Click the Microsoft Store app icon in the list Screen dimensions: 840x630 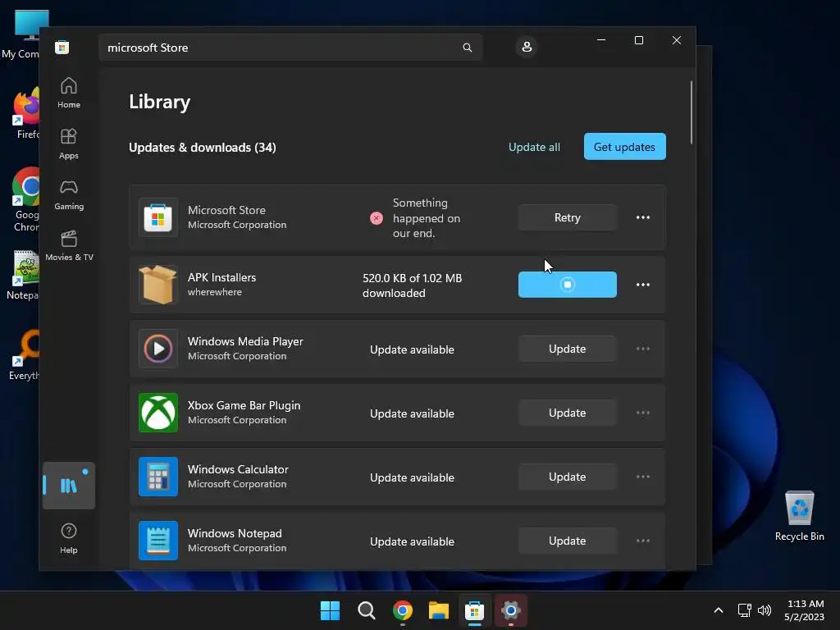pyautogui.click(x=158, y=217)
